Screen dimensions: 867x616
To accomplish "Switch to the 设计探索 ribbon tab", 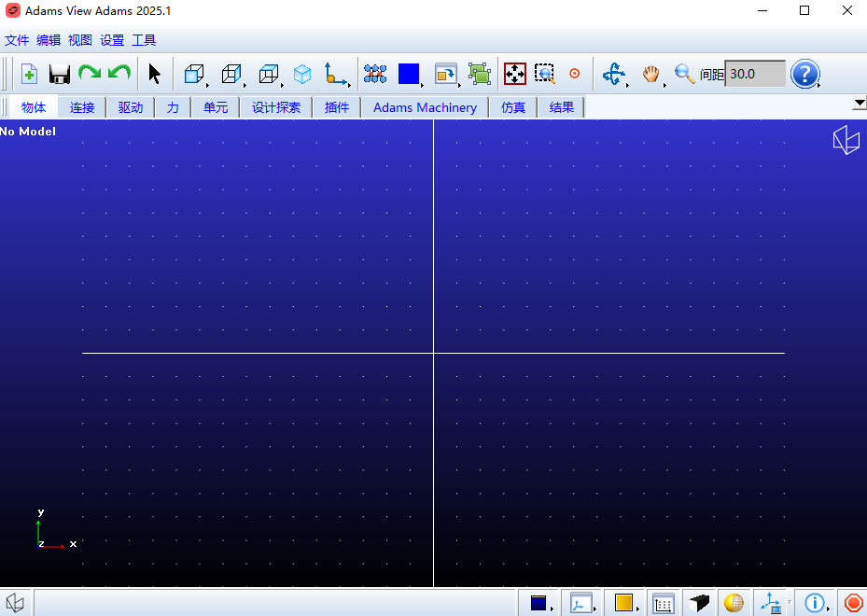I will pyautogui.click(x=276, y=107).
